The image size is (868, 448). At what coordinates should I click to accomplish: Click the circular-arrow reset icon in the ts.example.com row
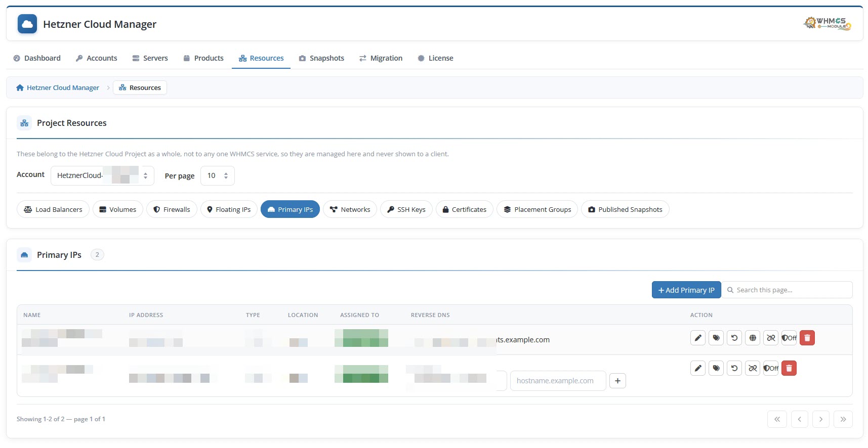(734, 338)
